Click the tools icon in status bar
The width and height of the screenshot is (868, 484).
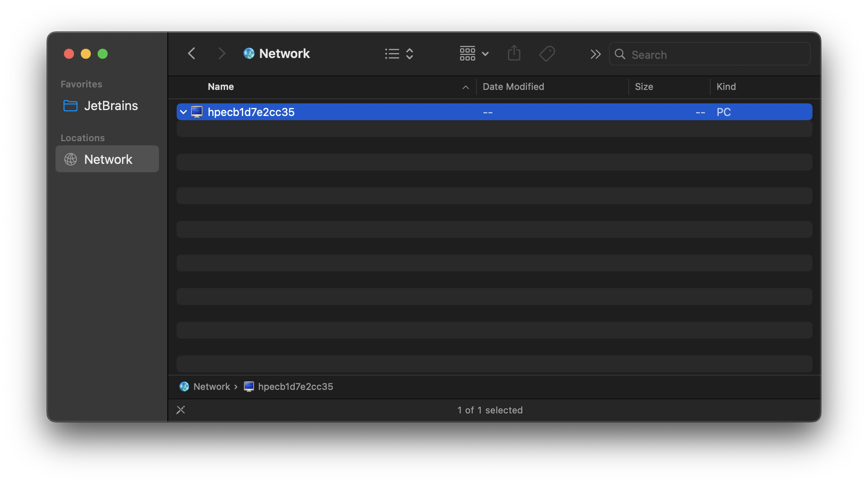tap(181, 410)
